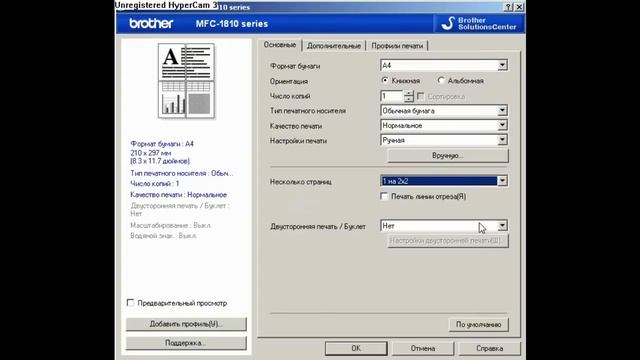Viewport: 640px width, 360px height.
Task: Close the dialog with X button
Action: click(x=519, y=7)
